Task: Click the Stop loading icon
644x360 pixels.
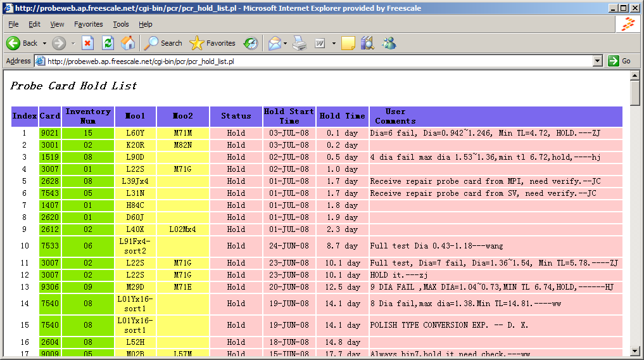Action: click(88, 43)
